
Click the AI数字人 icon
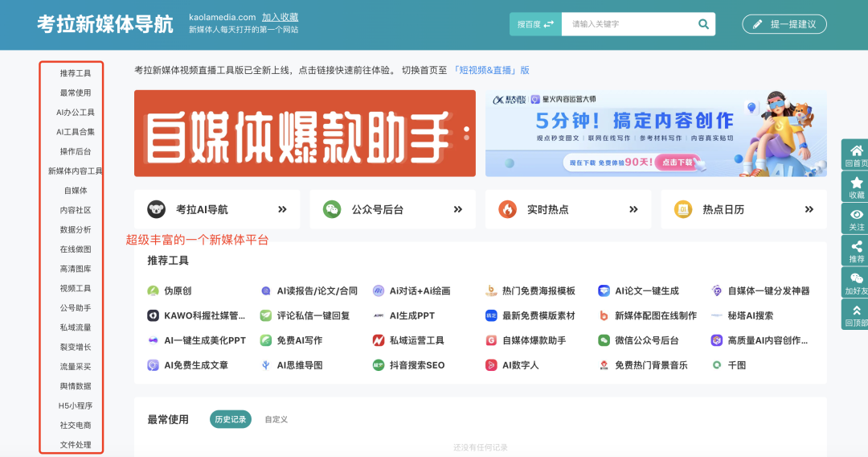click(x=491, y=365)
